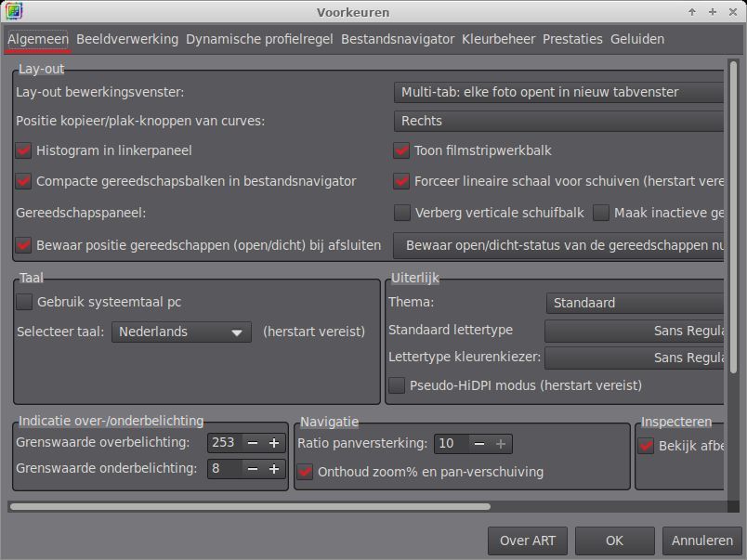Click Grenswaarde overbelichting value field 253
Viewport: 747px width, 560px height.
click(225, 443)
